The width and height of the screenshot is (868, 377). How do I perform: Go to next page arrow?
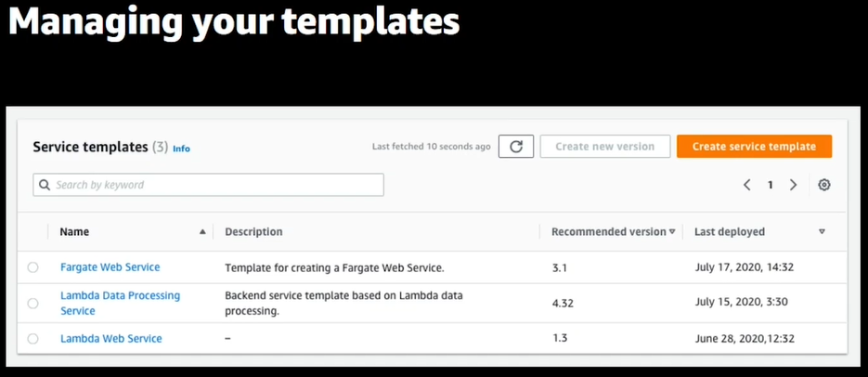793,185
